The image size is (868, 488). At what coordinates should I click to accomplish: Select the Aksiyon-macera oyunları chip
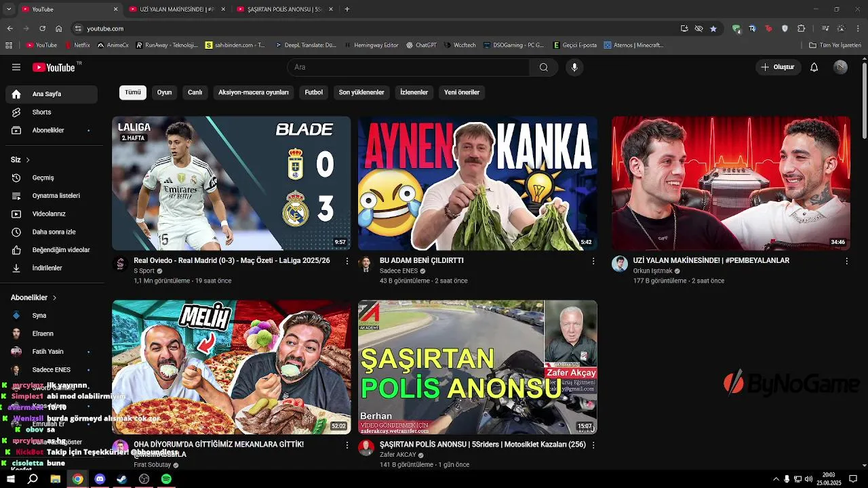pos(254,92)
